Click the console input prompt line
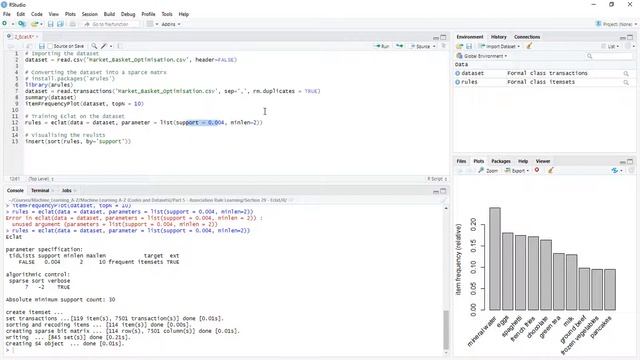 coord(224,350)
